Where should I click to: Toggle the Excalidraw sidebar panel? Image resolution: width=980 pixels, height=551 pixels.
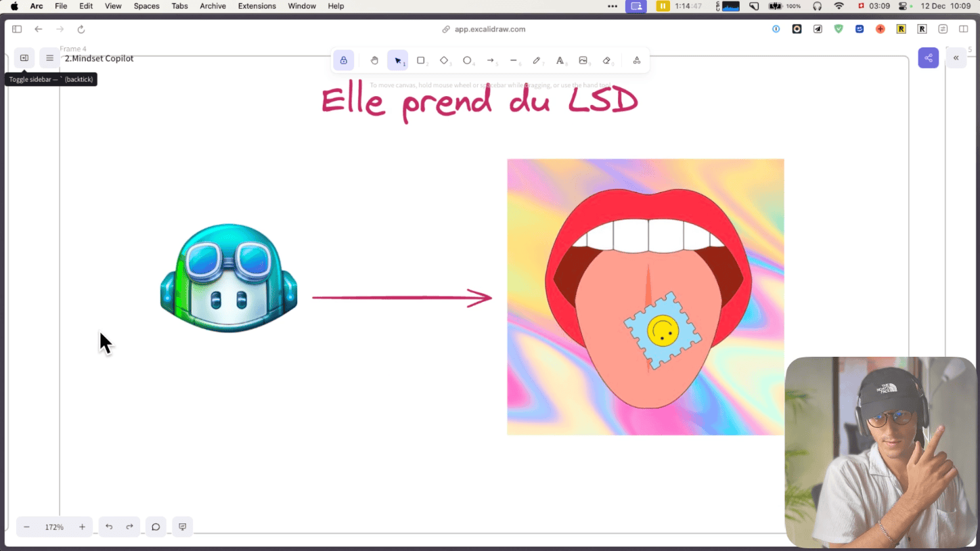click(24, 58)
